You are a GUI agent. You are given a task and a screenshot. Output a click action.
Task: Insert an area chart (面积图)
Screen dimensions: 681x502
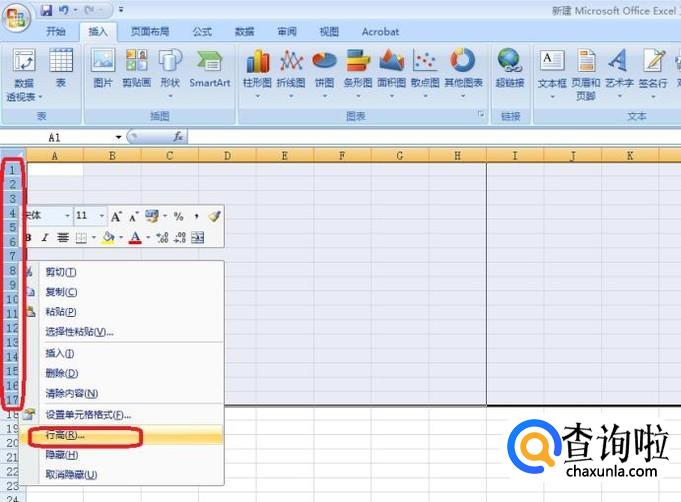pos(391,73)
